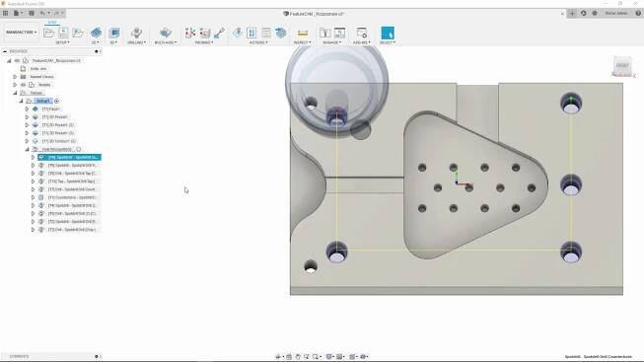Select the 3D milling tool icon
The image size is (644, 362).
[x=114, y=33]
